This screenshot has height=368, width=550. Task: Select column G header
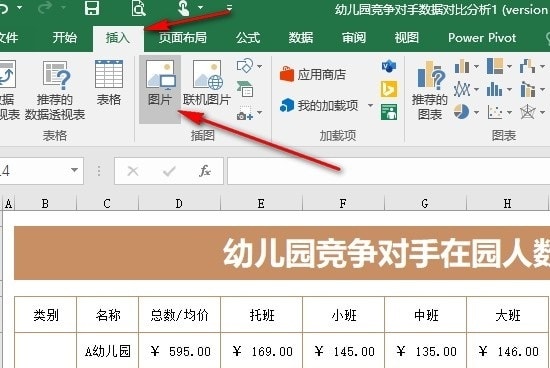pyautogui.click(x=425, y=203)
